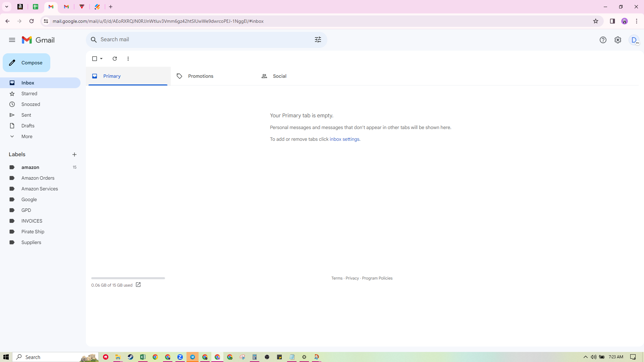
Task: Open File Explorer from the taskbar
Action: [x=118, y=357]
